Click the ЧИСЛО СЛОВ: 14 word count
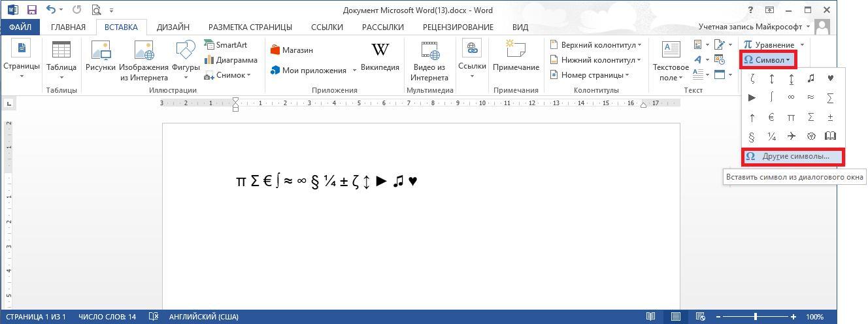 107,317
